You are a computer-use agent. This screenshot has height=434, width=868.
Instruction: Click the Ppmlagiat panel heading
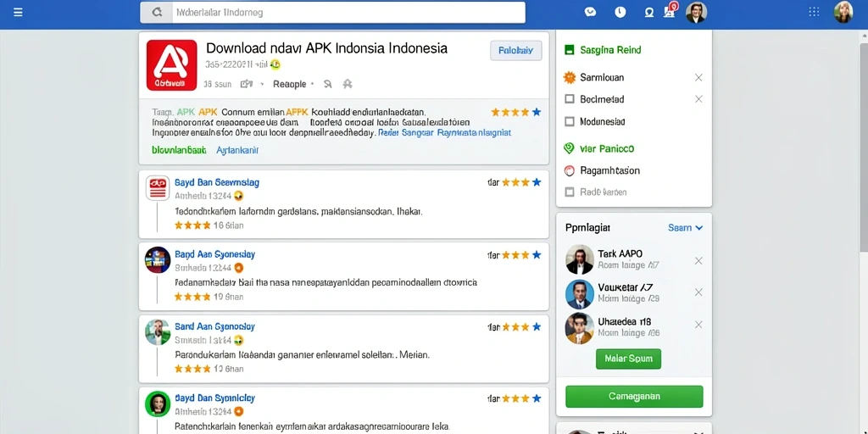(x=588, y=227)
